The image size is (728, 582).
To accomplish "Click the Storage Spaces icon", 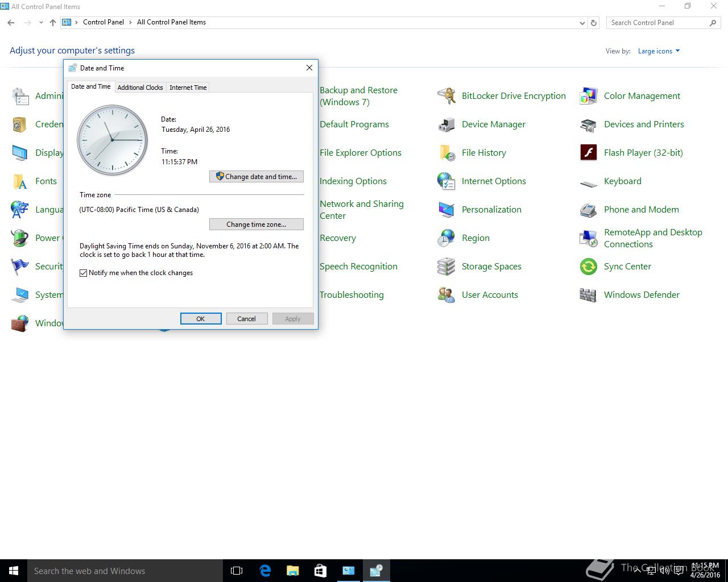I will coord(446,267).
